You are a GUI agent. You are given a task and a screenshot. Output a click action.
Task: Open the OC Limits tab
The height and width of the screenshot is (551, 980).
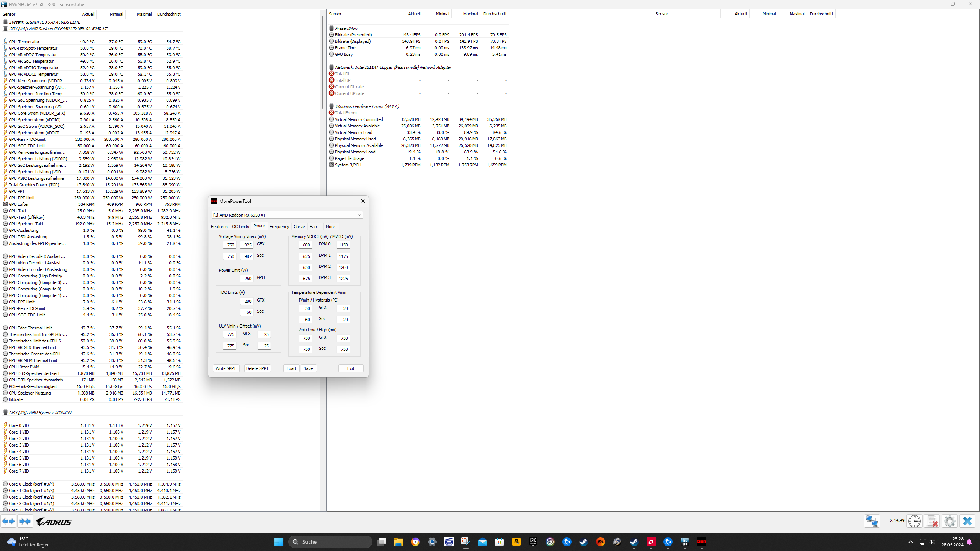tap(240, 227)
